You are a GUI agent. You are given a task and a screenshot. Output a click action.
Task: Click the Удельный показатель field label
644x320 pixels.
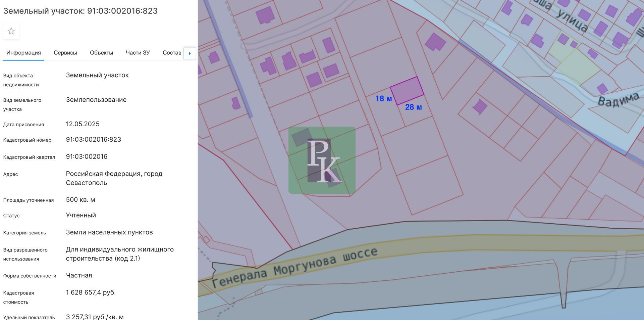click(29, 317)
